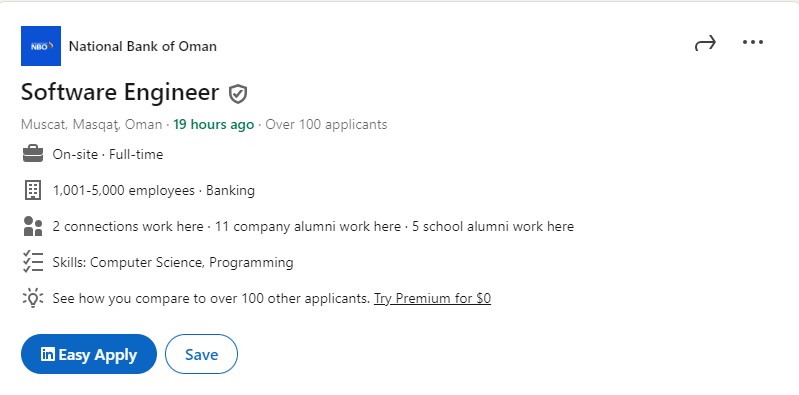Click the checklist icon next to Skills
The image size is (799, 395).
tap(33, 262)
